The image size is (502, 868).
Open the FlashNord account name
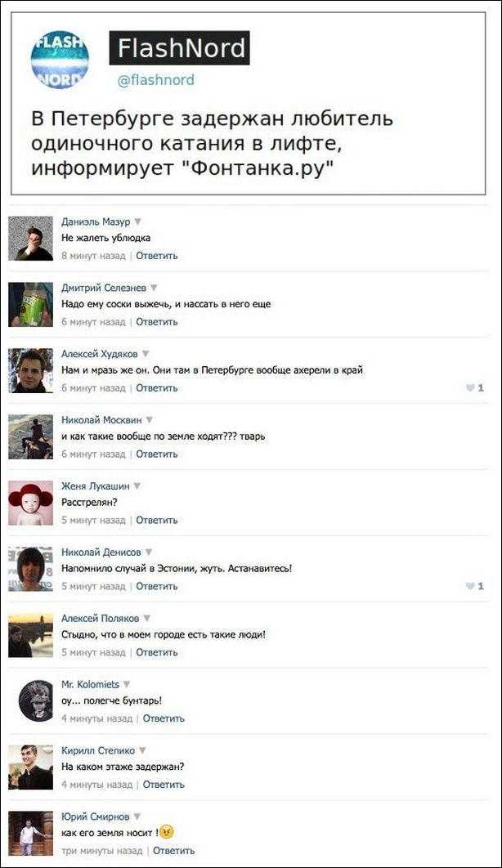click(179, 48)
